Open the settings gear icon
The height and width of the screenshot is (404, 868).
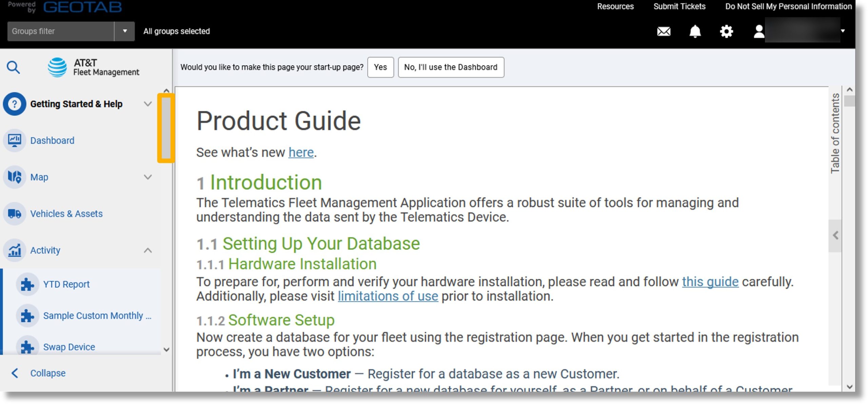[726, 31]
